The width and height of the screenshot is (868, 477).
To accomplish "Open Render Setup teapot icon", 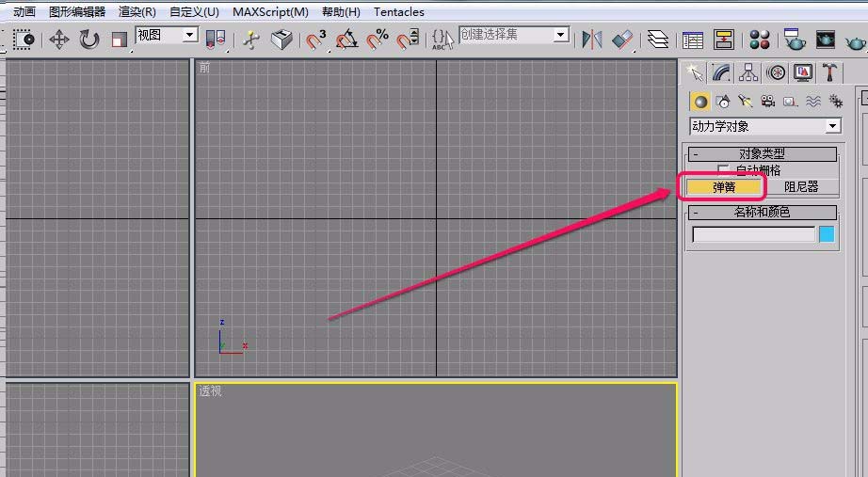I will (795, 39).
